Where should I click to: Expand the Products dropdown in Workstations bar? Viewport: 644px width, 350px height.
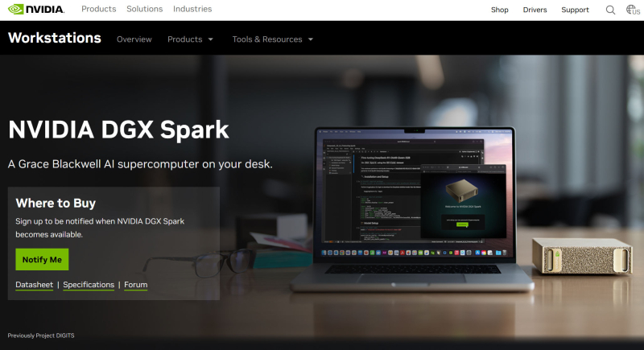(x=190, y=39)
